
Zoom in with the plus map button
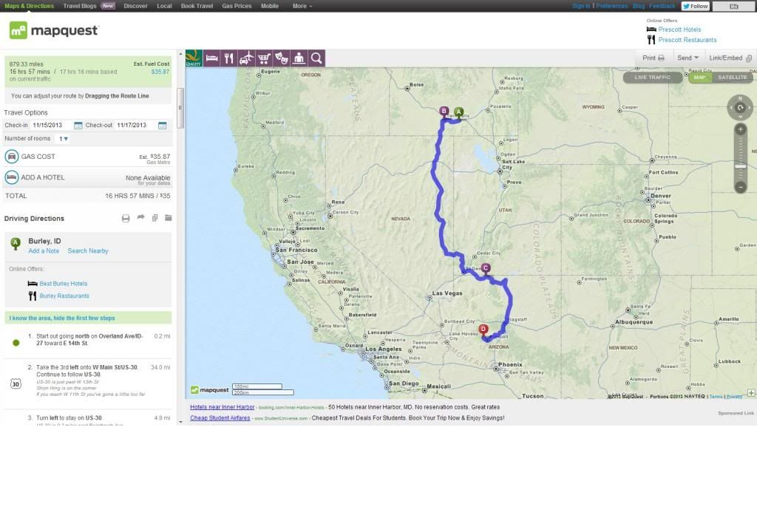click(740, 129)
